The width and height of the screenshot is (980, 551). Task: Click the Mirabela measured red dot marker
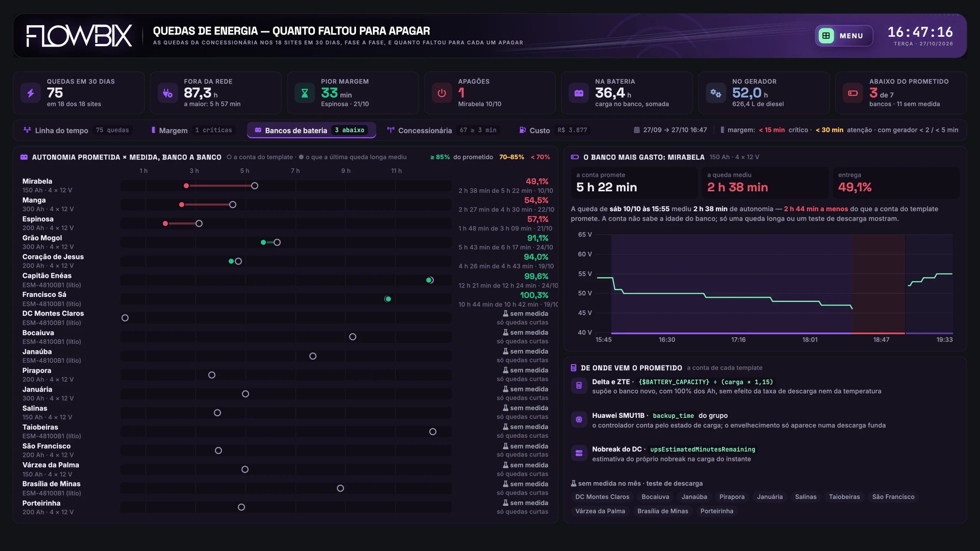(x=186, y=186)
